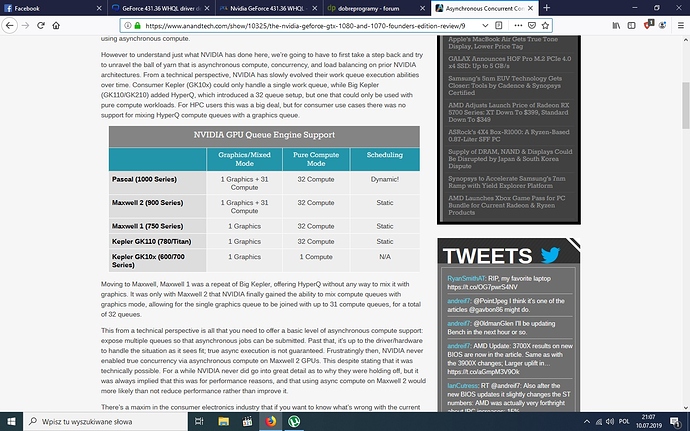Select the 'Pascal (1000 Series)' table cell
The height and width of the screenshot is (431, 690).
click(x=158, y=183)
